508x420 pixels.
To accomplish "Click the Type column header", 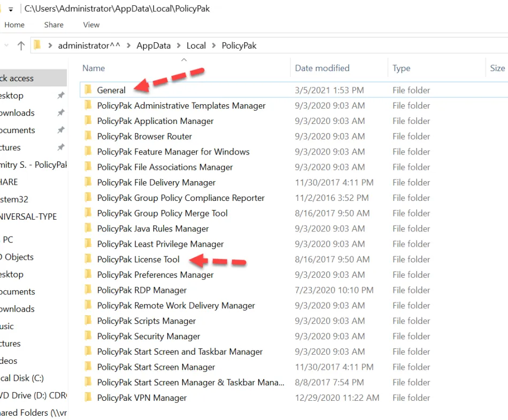I will [402, 68].
